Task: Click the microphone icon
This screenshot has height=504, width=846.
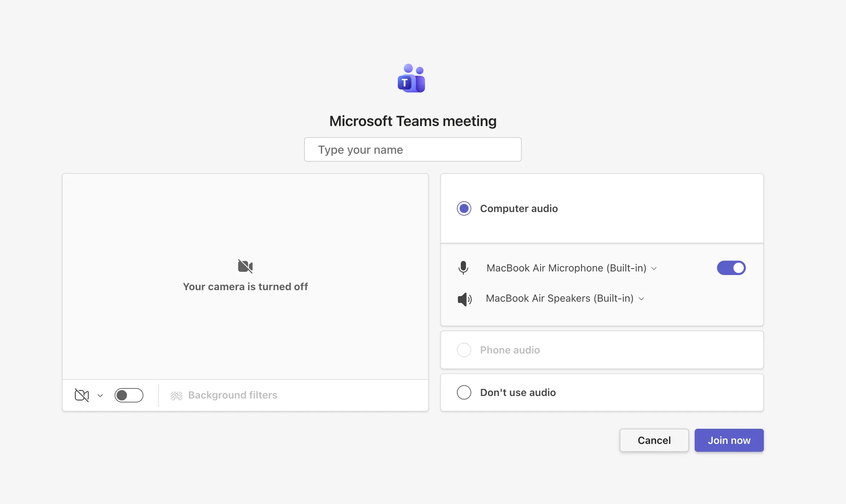Action: pos(463,268)
